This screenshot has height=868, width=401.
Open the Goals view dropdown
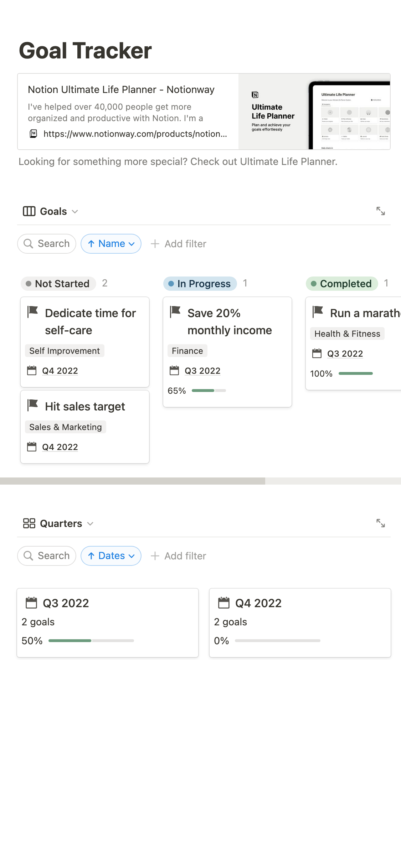(x=75, y=212)
